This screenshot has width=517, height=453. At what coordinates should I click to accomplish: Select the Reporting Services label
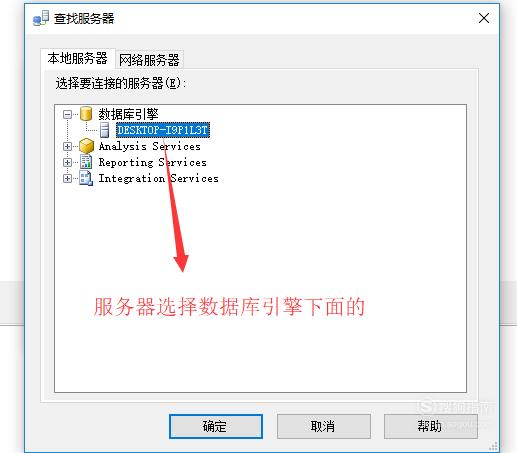[152, 162]
